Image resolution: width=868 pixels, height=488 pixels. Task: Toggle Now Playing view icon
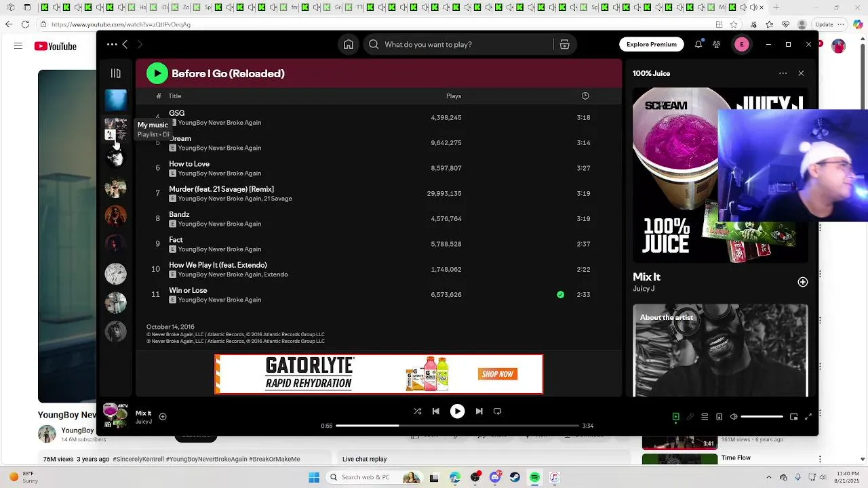pos(675,417)
